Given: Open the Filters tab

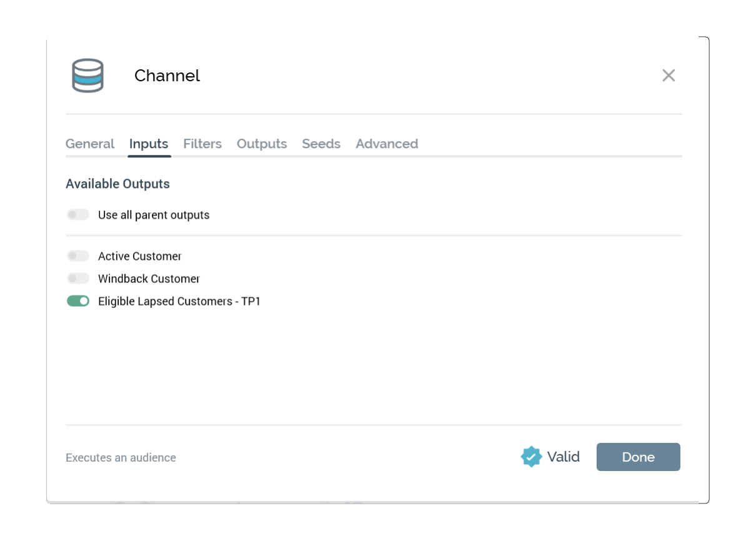Looking at the screenshot, I should 202,144.
